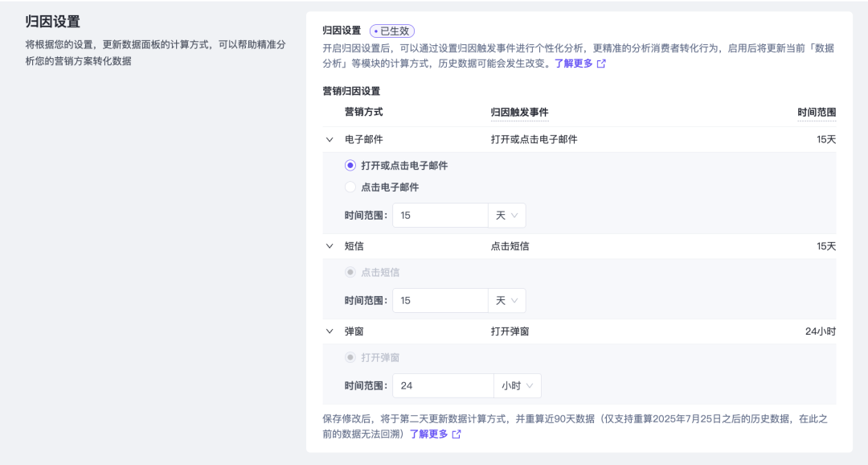This screenshot has width=868, height=465.
Task: Collapse the 电子邮件 row chevron
Action: click(x=330, y=139)
